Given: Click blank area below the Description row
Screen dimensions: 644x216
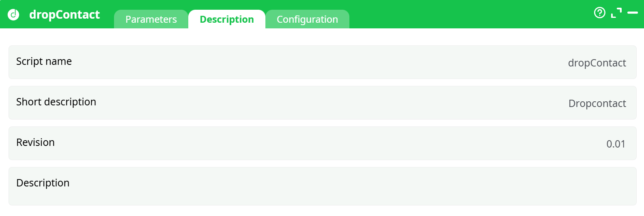Looking at the screenshot, I should [322, 211].
